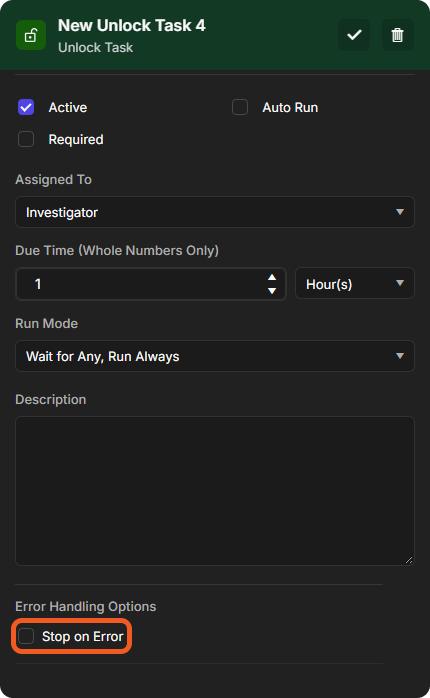This screenshot has width=430, height=698.
Task: Open the Hour(s) time unit dropdown
Action: [355, 284]
